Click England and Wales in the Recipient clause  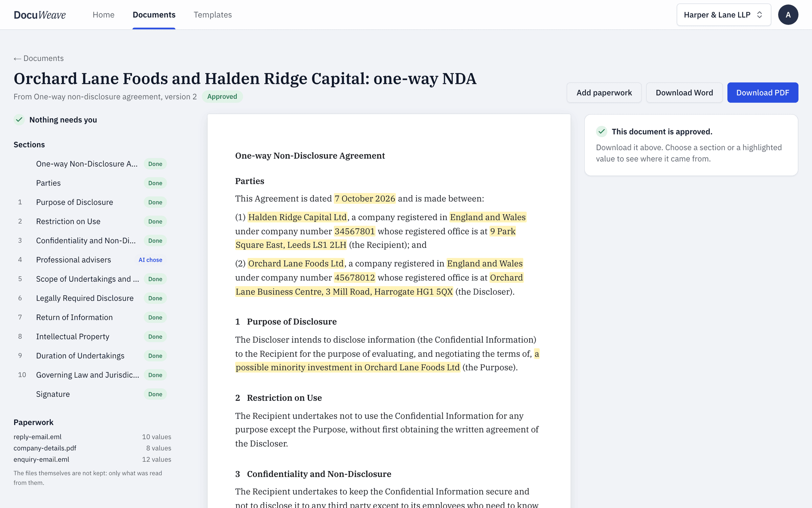488,217
